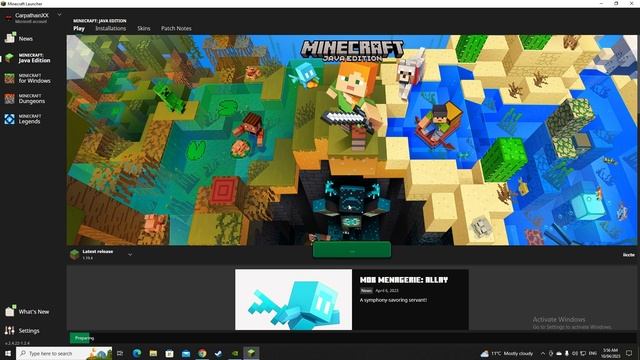Open launcher Settings

(x=22, y=331)
